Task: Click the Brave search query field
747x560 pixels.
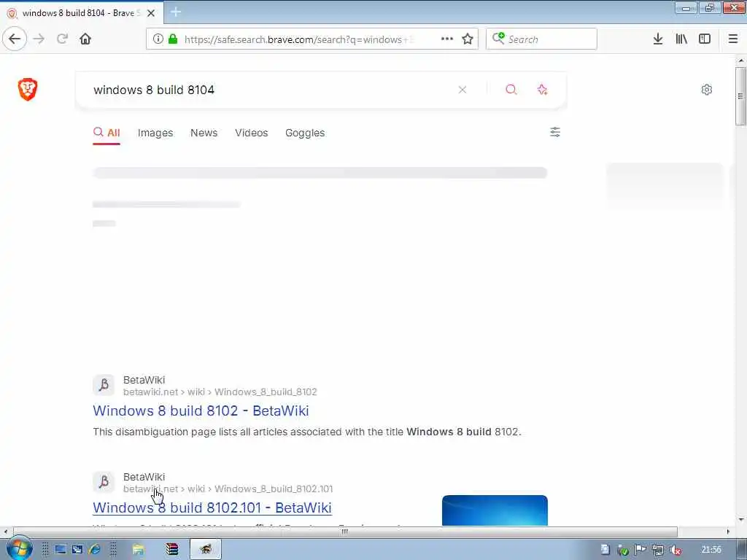Action: [x=271, y=90]
